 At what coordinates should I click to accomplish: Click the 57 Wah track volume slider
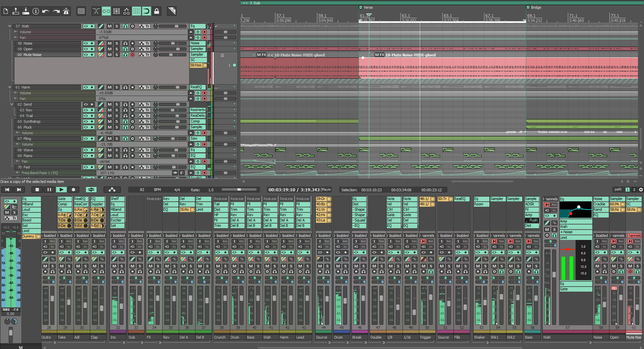[x=173, y=26]
